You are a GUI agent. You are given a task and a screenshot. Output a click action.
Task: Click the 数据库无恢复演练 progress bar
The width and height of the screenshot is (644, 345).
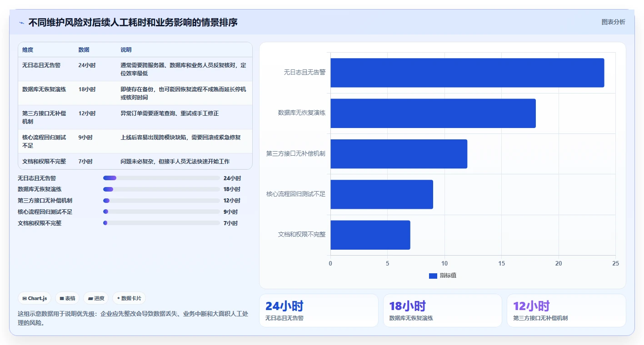[x=161, y=189]
